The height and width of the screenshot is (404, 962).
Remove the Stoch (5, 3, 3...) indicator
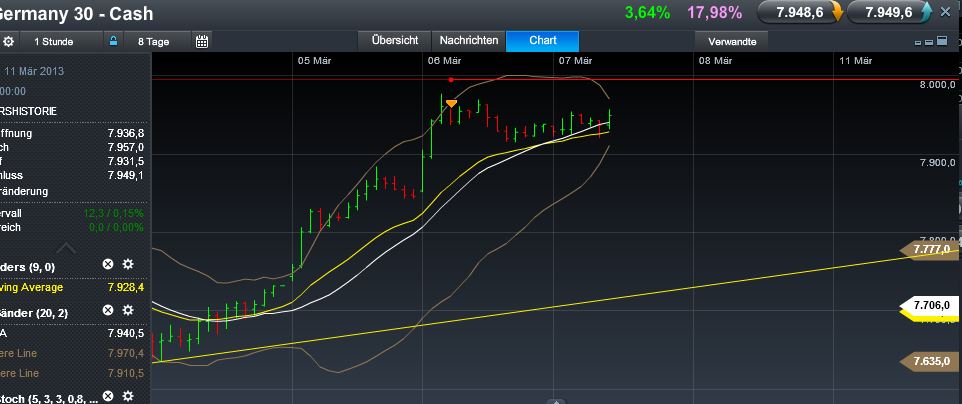108,396
